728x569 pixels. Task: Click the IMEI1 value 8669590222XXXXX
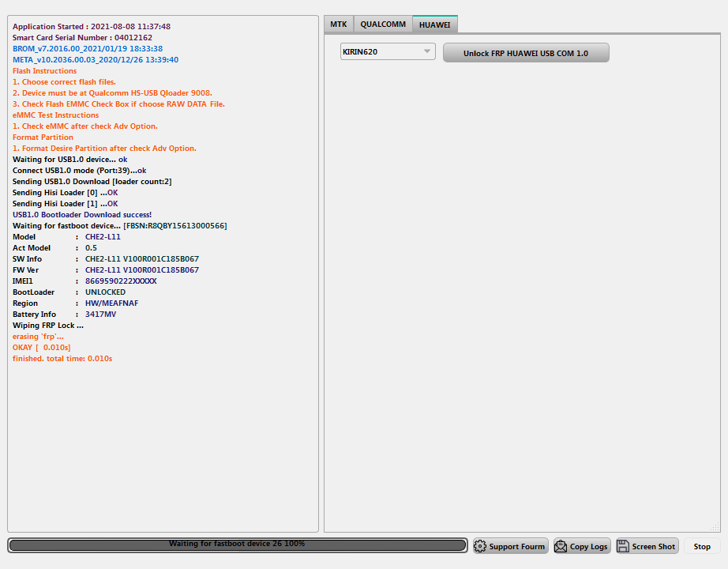click(x=121, y=281)
